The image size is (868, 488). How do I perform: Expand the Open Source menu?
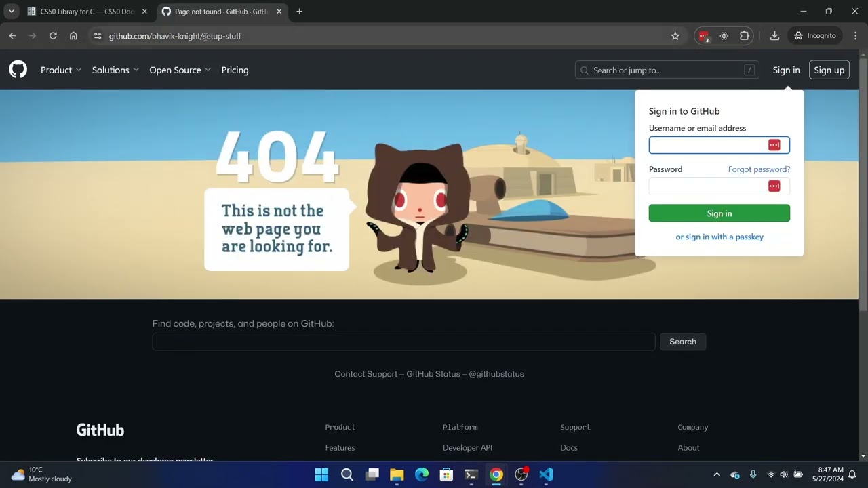pyautogui.click(x=180, y=70)
